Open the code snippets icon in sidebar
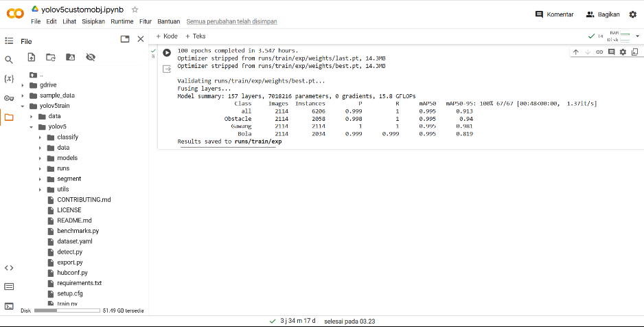This screenshot has height=327, width=644. tap(8, 268)
